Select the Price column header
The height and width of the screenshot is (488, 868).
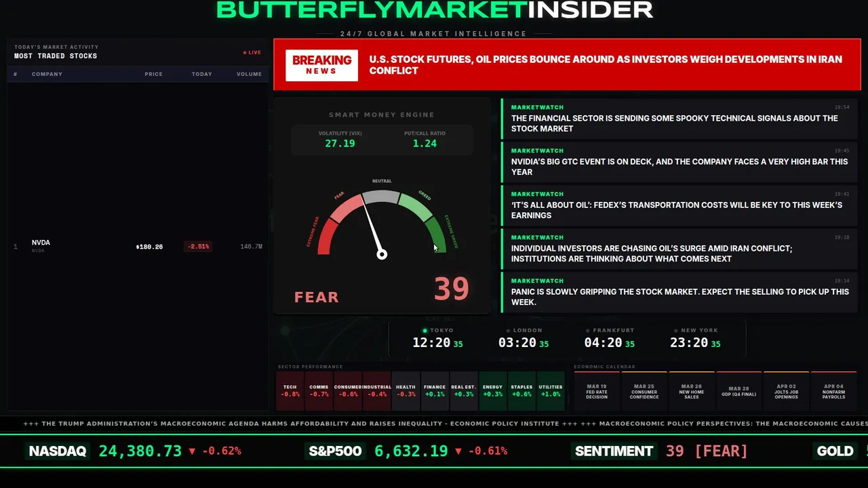point(153,74)
